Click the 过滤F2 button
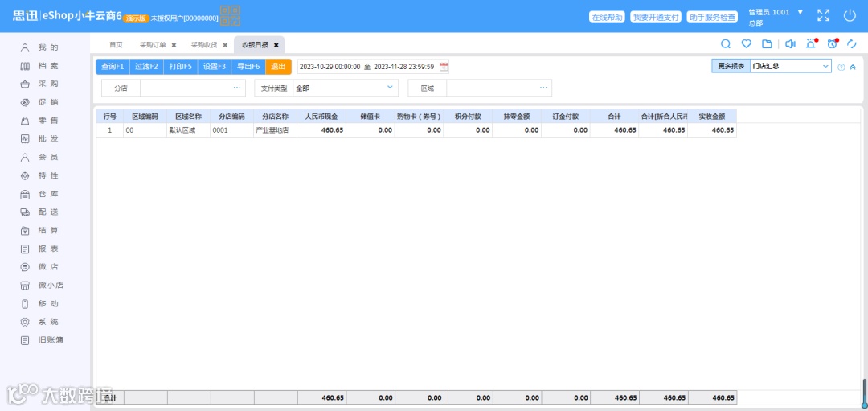This screenshot has height=411, width=868. click(x=147, y=67)
